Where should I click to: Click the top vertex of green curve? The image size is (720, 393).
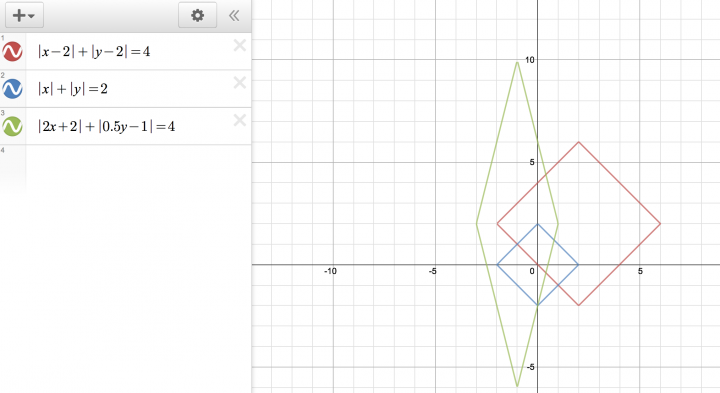click(x=518, y=62)
